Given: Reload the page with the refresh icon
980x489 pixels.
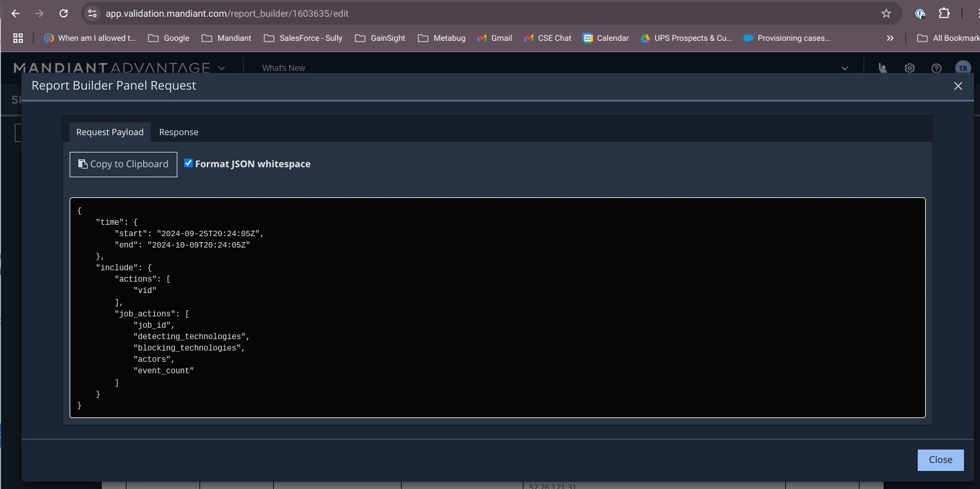Looking at the screenshot, I should [x=64, y=13].
